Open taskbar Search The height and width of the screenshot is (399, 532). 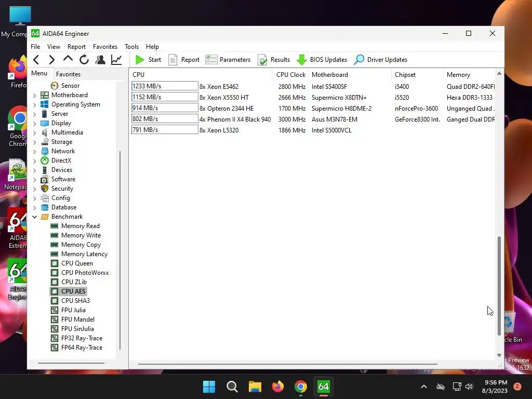coord(232,387)
